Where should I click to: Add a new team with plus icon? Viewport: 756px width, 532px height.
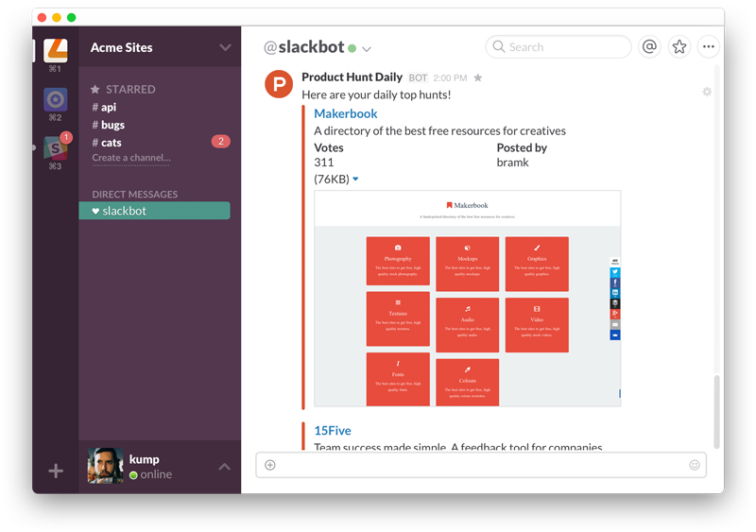[56, 471]
